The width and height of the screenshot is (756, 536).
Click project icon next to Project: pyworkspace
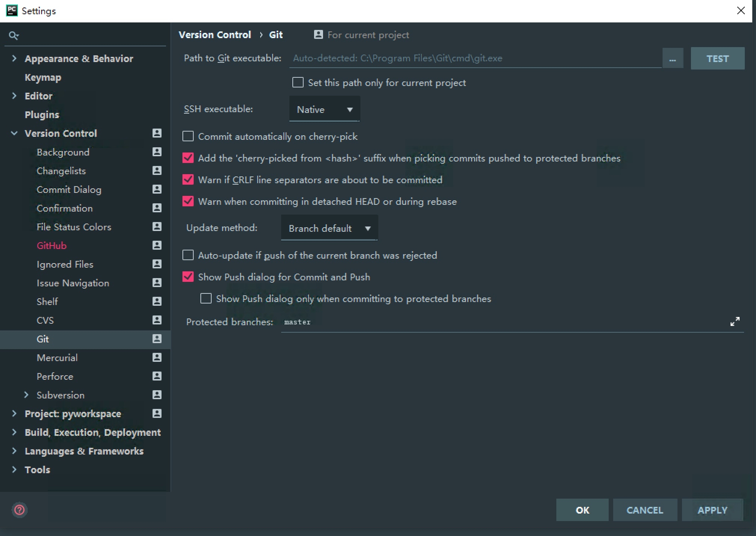click(x=157, y=413)
